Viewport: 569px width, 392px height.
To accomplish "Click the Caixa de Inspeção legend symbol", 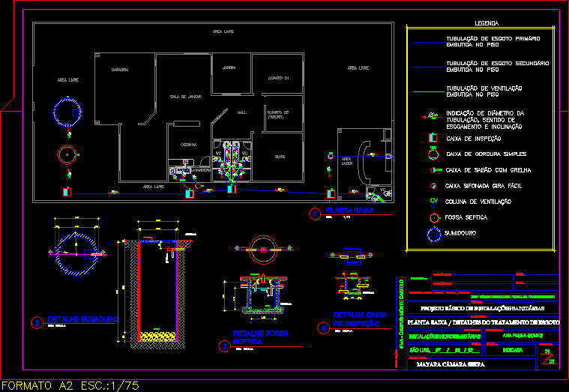I will (432, 138).
